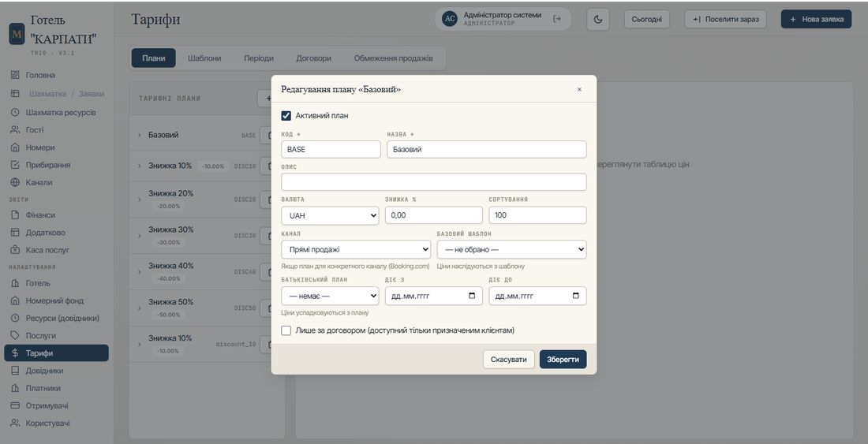868x444 pixels.
Task: Focus the Код field containing BASE
Action: tap(331, 149)
